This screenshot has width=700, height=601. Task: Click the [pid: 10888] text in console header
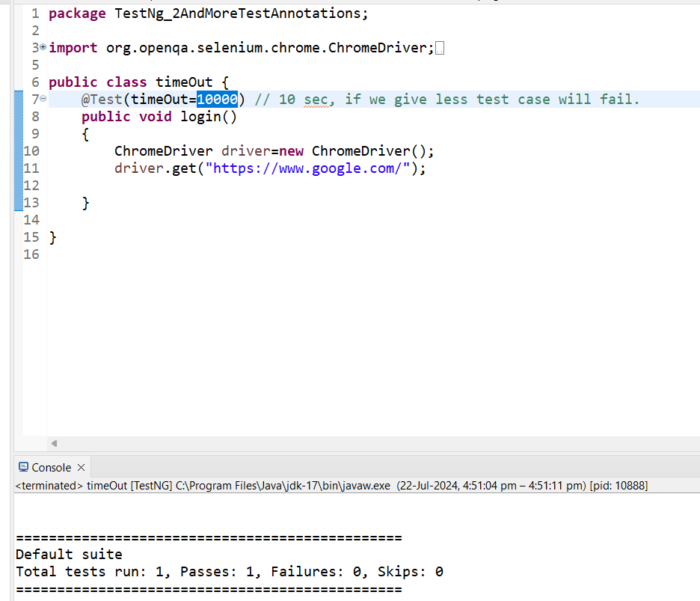click(x=618, y=486)
